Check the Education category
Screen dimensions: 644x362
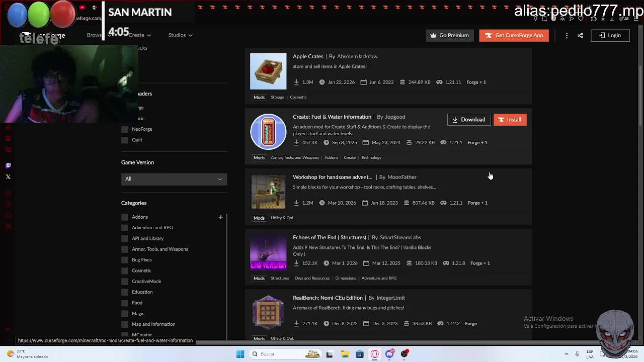coord(125,292)
